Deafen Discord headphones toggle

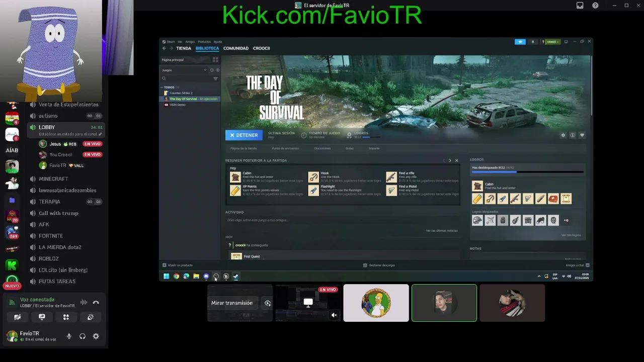83,336
